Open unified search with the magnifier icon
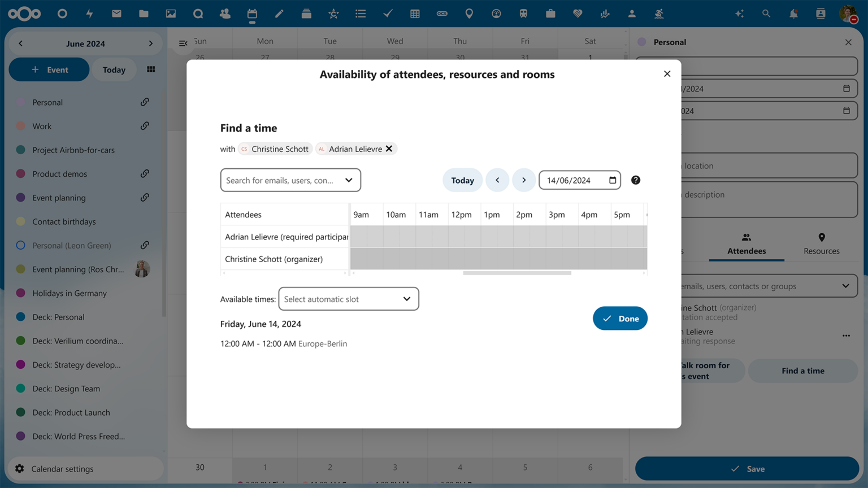 [x=766, y=13]
